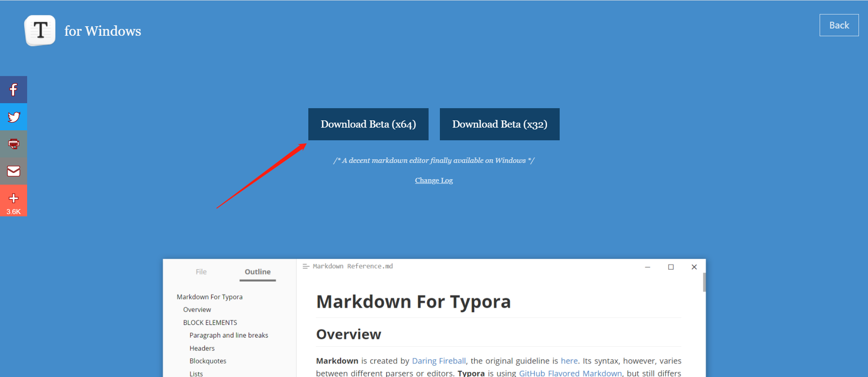Go back using the Back button
Viewport: 868px width, 377px height.
[839, 25]
